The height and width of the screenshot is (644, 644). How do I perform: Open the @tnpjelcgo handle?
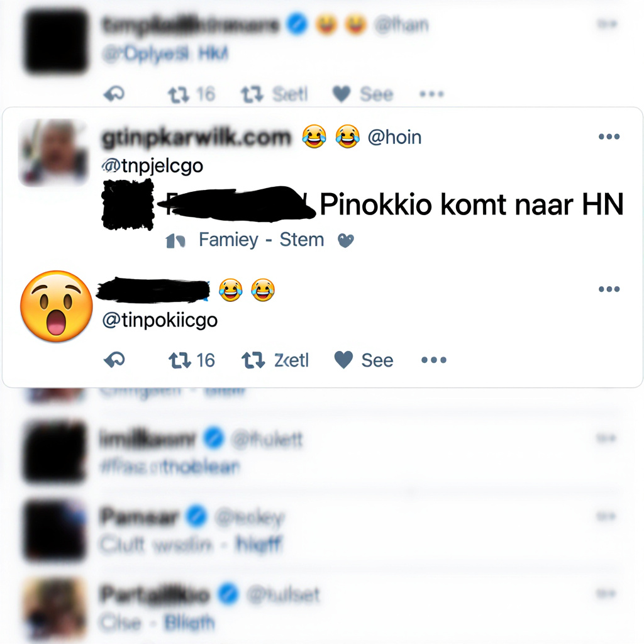coord(152,166)
